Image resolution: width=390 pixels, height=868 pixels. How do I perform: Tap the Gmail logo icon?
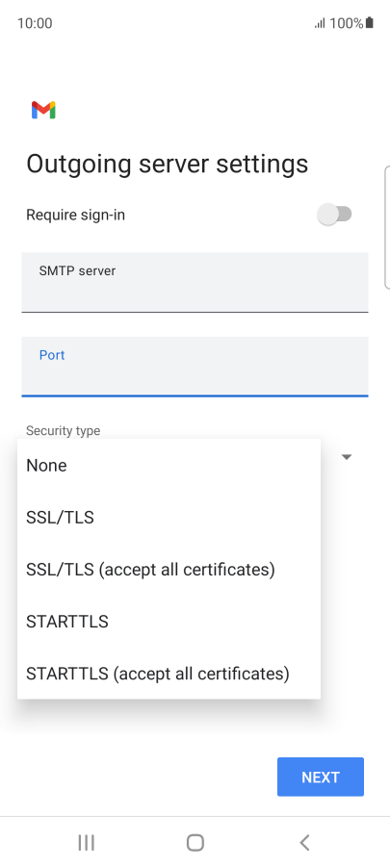point(43,110)
